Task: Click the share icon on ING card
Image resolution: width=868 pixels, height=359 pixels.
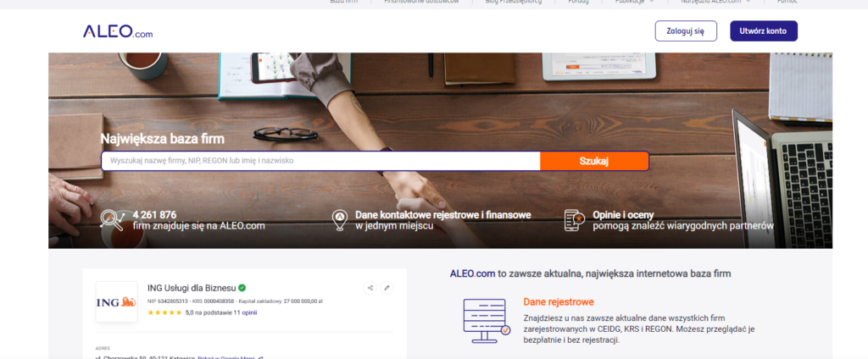Action: (x=370, y=288)
